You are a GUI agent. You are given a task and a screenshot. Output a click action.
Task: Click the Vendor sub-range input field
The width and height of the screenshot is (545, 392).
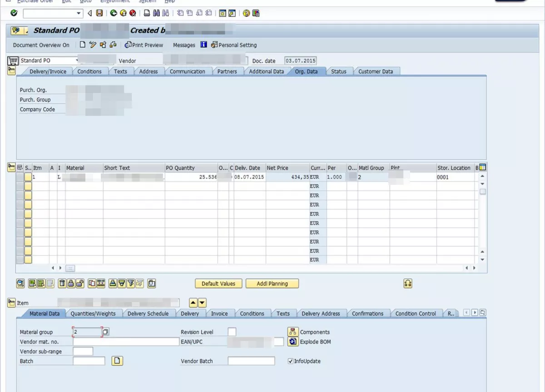[x=83, y=351]
